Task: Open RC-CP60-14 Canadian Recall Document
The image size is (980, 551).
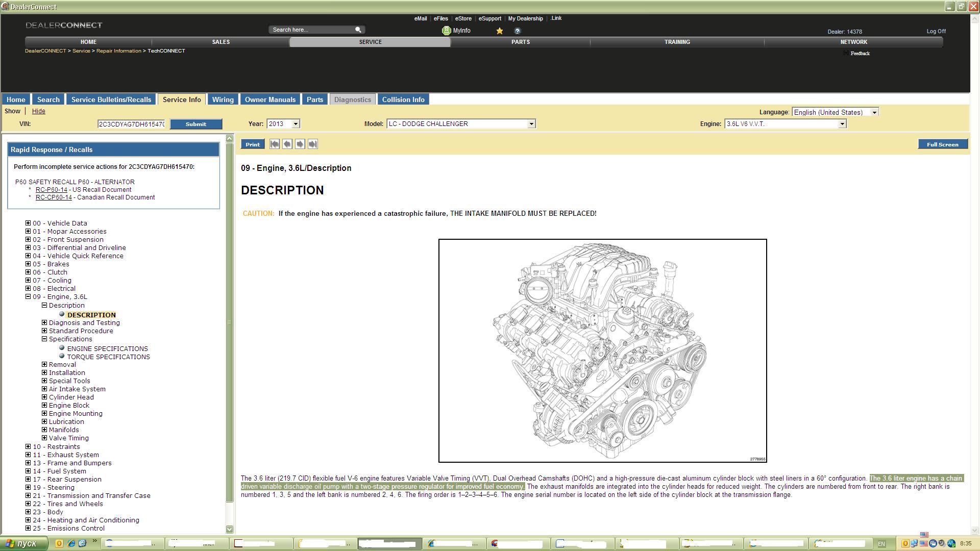Action: (x=54, y=197)
